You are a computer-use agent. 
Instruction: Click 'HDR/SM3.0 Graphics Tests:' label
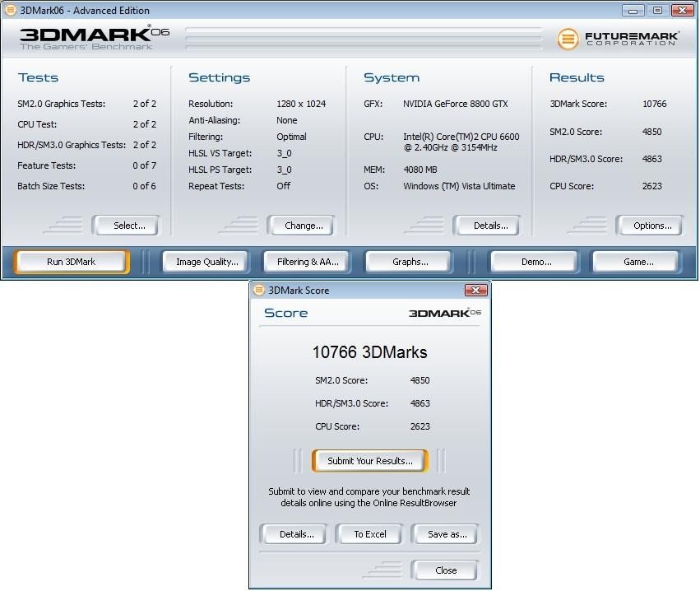[x=72, y=145]
